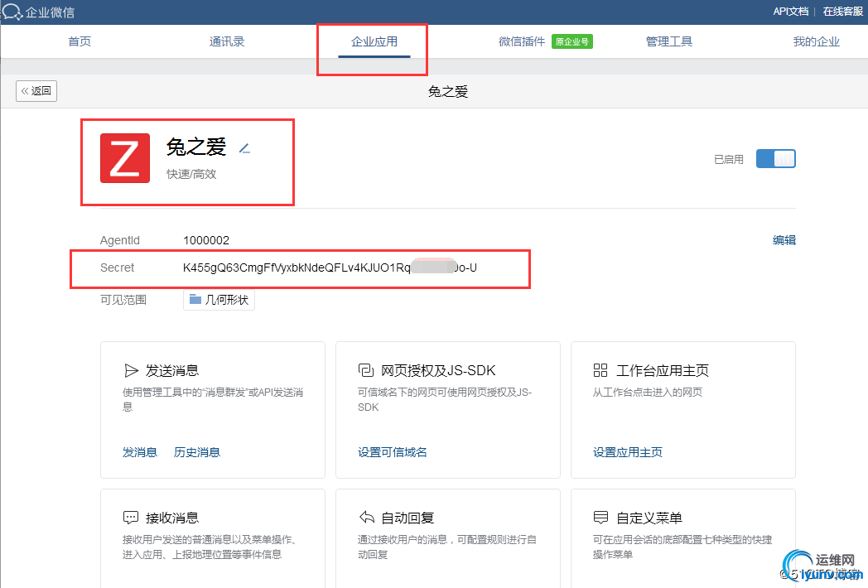Click folder icon in 几何形状 tag

[195, 300]
